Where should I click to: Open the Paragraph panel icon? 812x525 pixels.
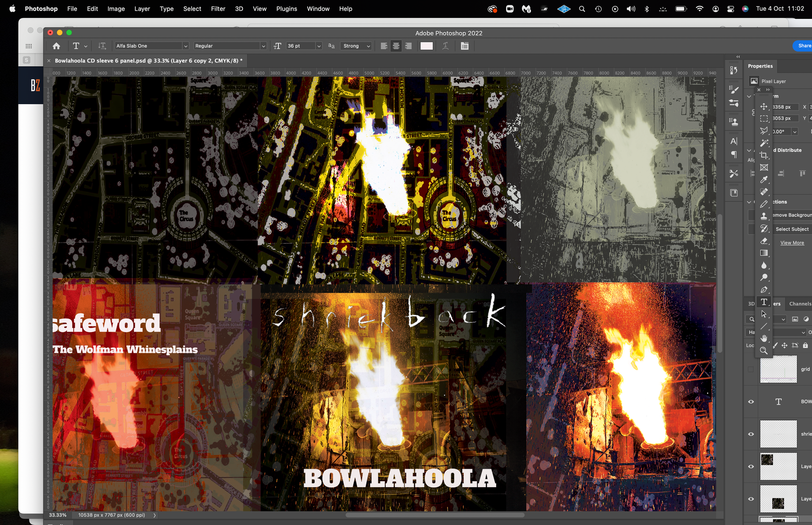point(734,155)
